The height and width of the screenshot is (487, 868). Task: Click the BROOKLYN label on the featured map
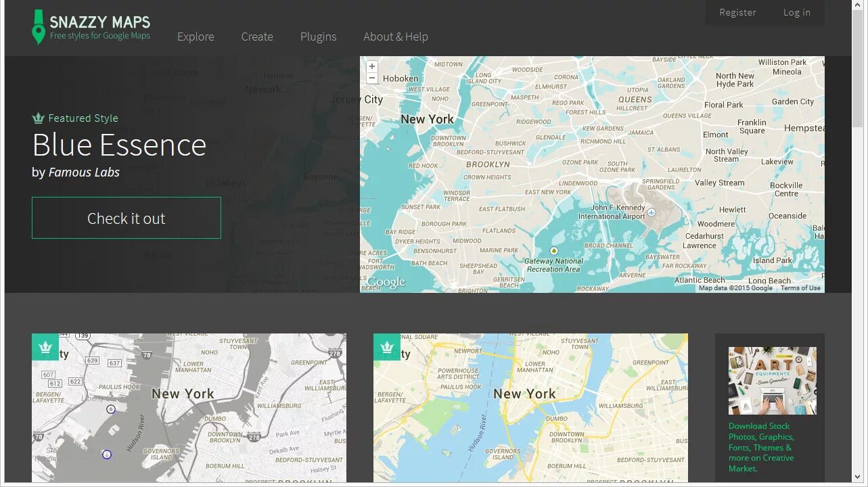tap(488, 164)
